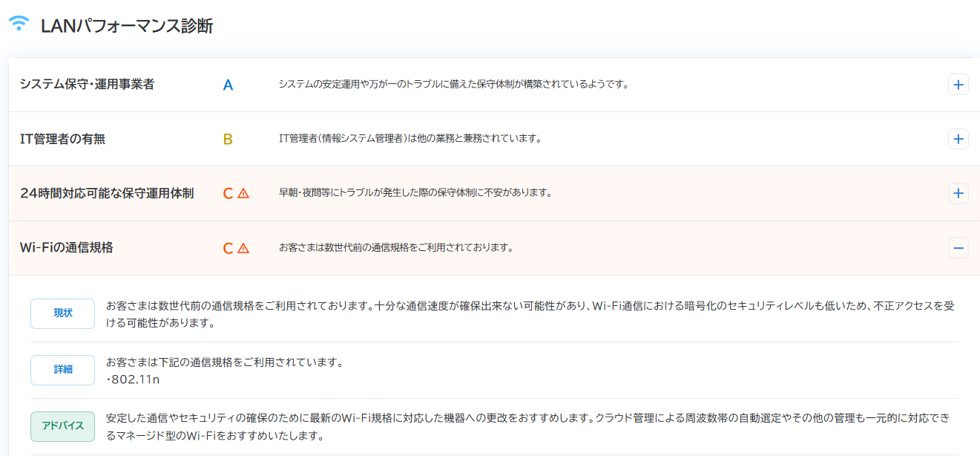Viewport: 980px width, 456px height.
Task: Select the Wi-Fiの通信規格 row title
Action: pos(67,247)
